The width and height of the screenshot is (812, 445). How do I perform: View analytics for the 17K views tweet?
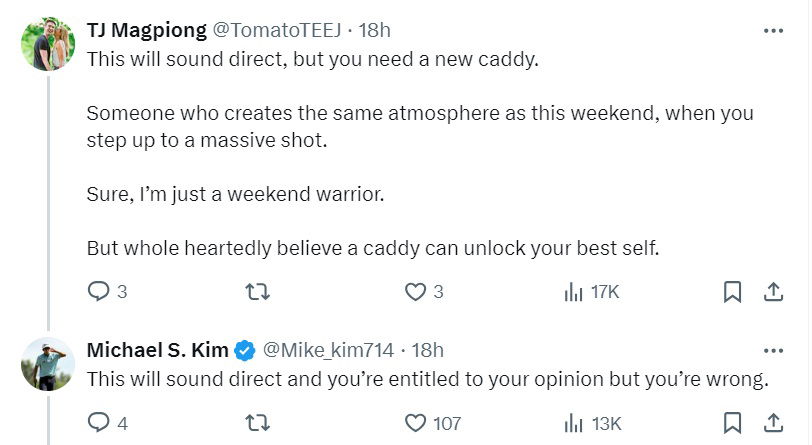pos(574,292)
